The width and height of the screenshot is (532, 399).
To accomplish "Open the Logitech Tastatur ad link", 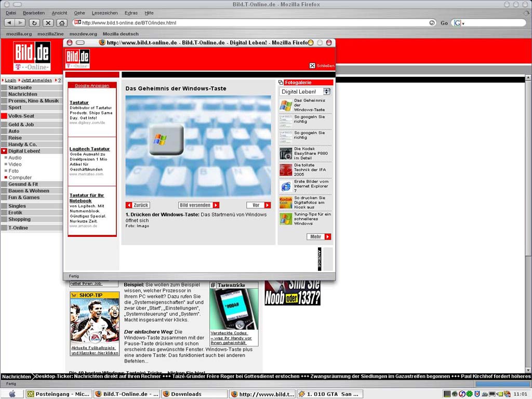I will pyautogui.click(x=89, y=149).
